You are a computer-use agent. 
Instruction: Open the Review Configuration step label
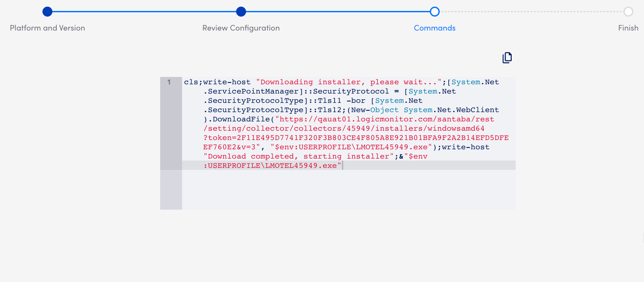241,28
